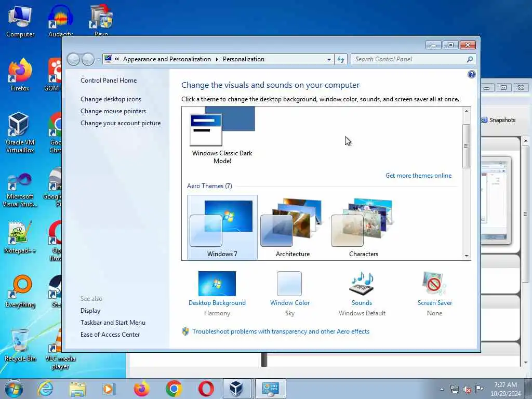Click the Control Panel taskbar button

coord(270,389)
